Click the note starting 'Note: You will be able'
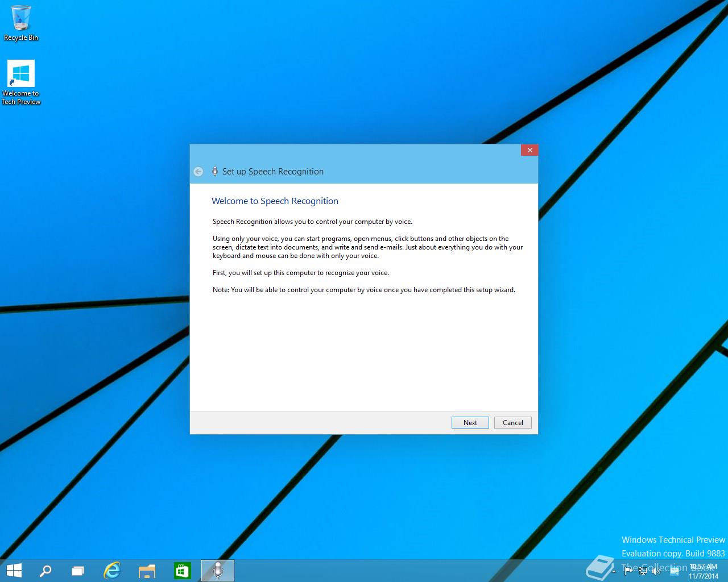Screen dimensions: 728x582 pos(364,290)
